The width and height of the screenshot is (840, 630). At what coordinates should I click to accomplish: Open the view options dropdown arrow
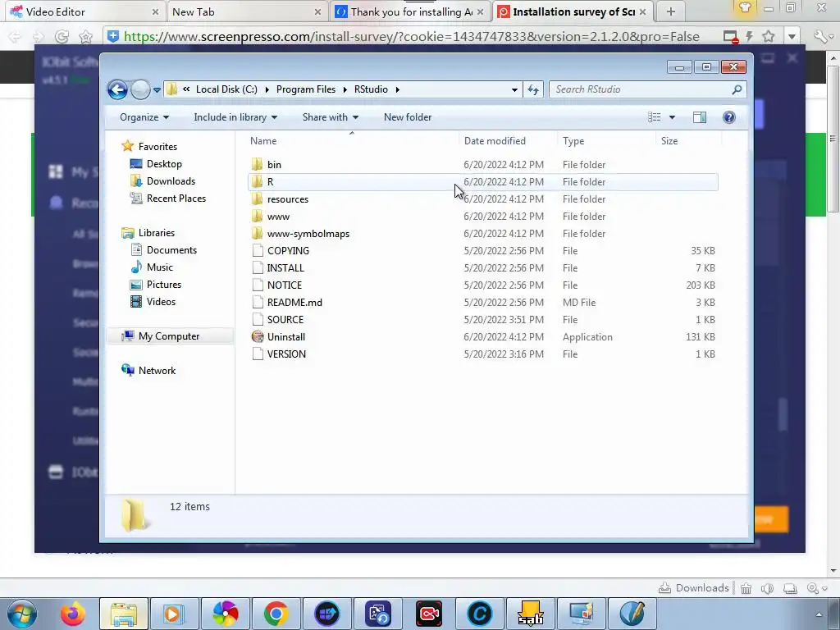pos(672,117)
